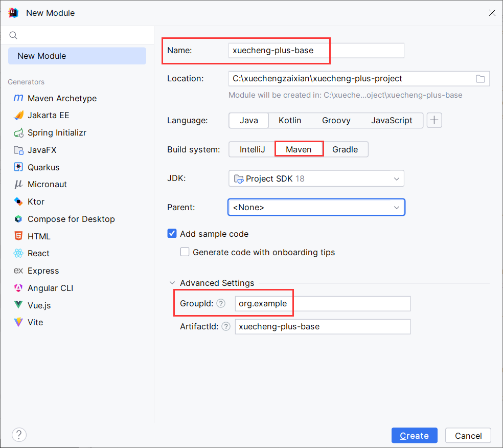The image size is (503, 448).
Task: Click the Maven Archetype generator icon
Action: [x=18, y=98]
